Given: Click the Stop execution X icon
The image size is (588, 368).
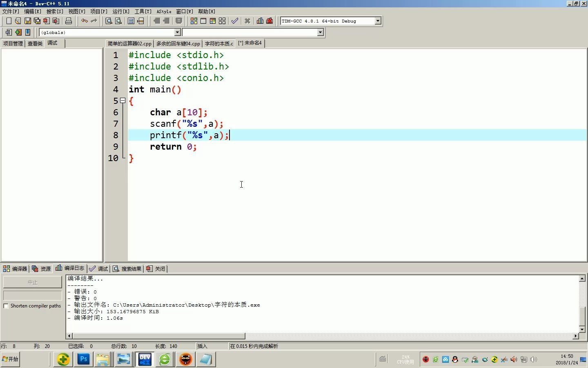Looking at the screenshot, I should 247,21.
